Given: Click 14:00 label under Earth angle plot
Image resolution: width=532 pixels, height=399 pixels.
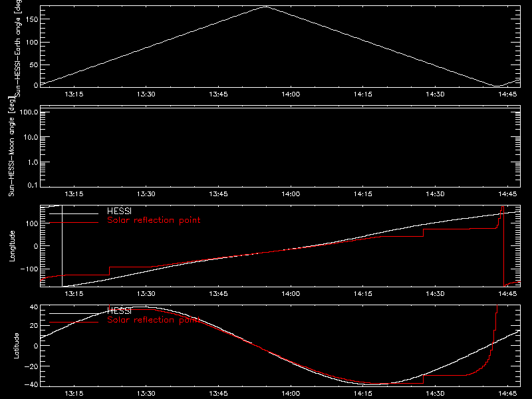Looking at the screenshot, I should [291, 94].
